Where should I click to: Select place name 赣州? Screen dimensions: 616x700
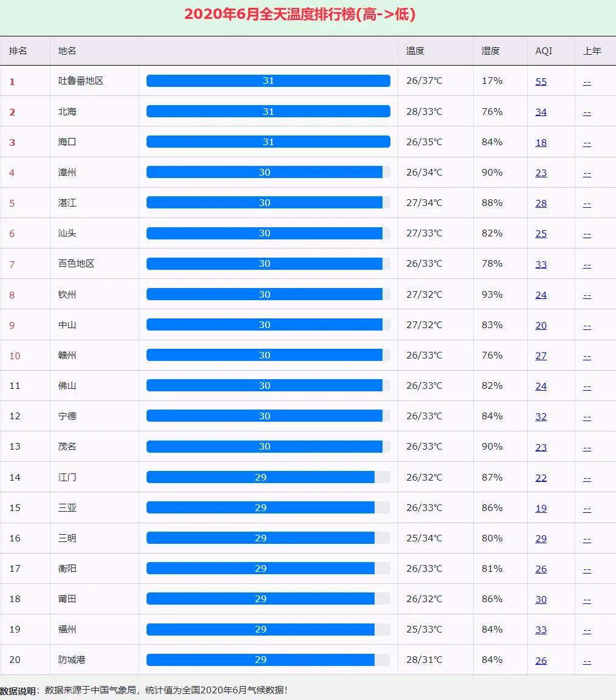[67, 355]
